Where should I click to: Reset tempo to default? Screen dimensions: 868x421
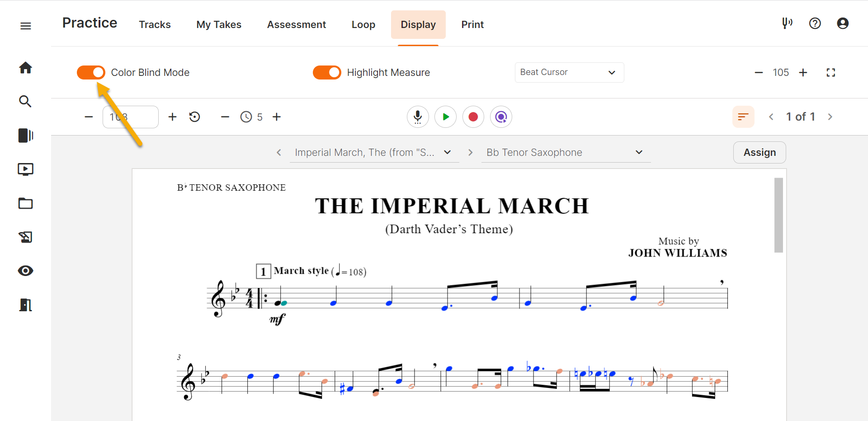[195, 117]
